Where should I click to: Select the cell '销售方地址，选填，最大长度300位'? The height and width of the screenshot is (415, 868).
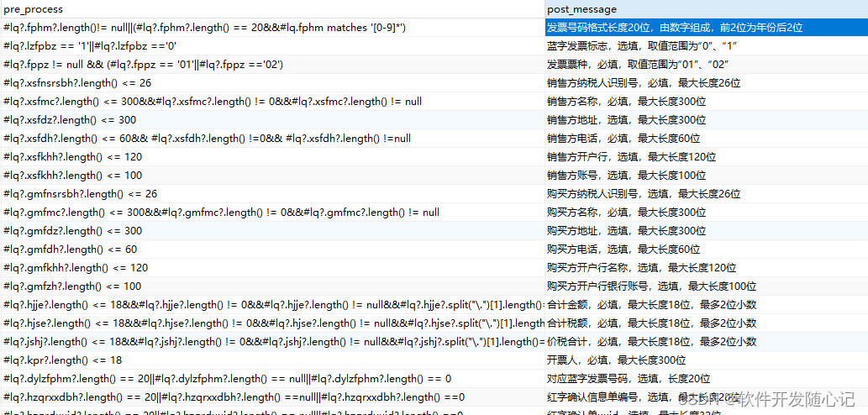tap(707, 120)
